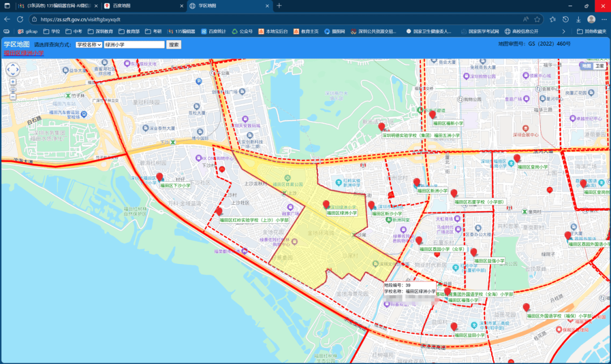The image size is (611, 364).
Task: Zoom out with the map minus button
Action: pos(12,97)
